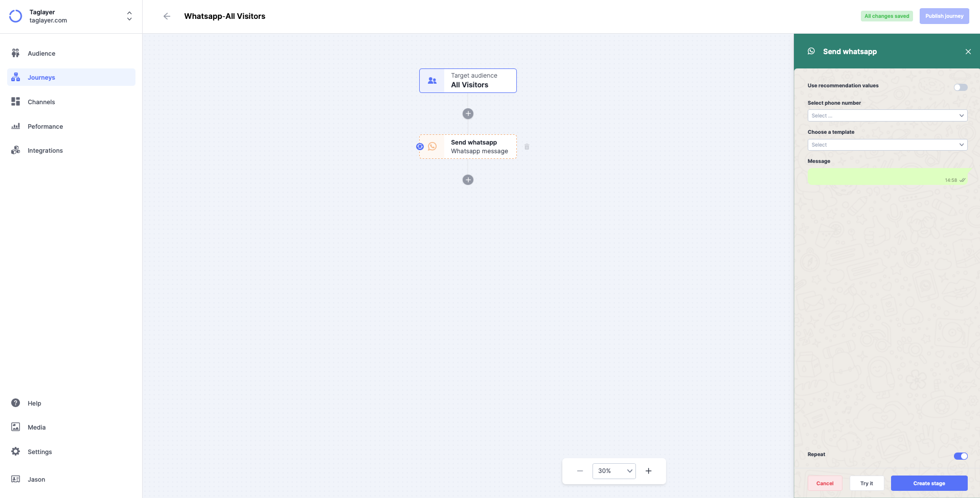Open the Audience section
The width and height of the screenshot is (980, 498).
click(x=41, y=53)
